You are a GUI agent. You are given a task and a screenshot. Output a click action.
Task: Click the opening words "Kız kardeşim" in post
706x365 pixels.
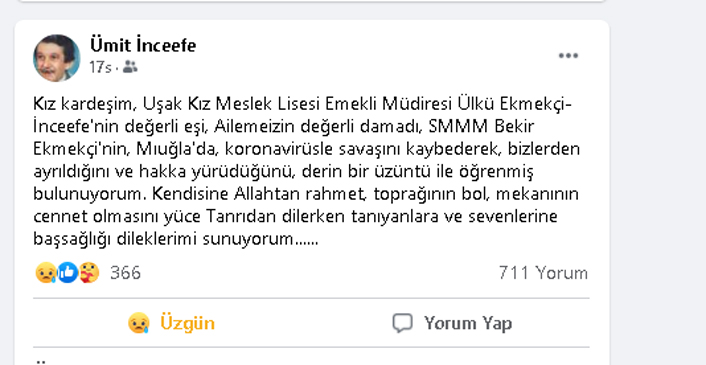tap(84, 104)
